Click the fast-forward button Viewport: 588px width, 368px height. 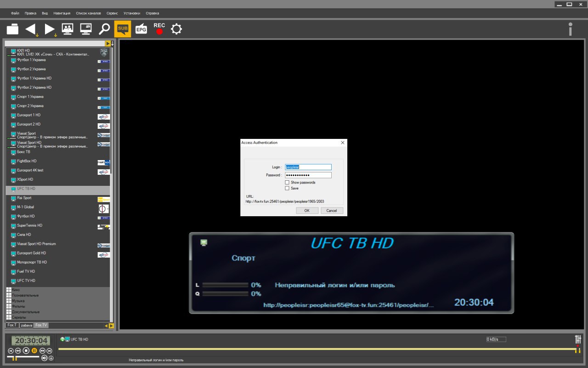pyautogui.click(x=43, y=351)
